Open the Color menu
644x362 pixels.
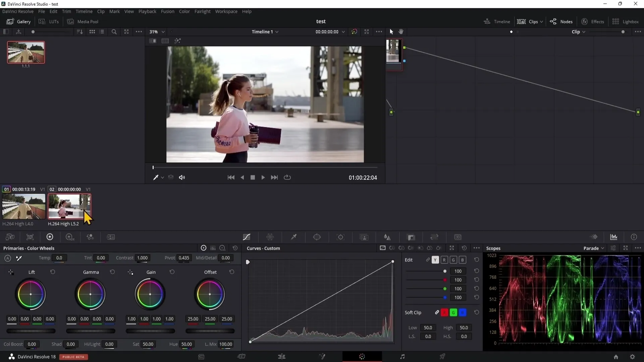(184, 11)
